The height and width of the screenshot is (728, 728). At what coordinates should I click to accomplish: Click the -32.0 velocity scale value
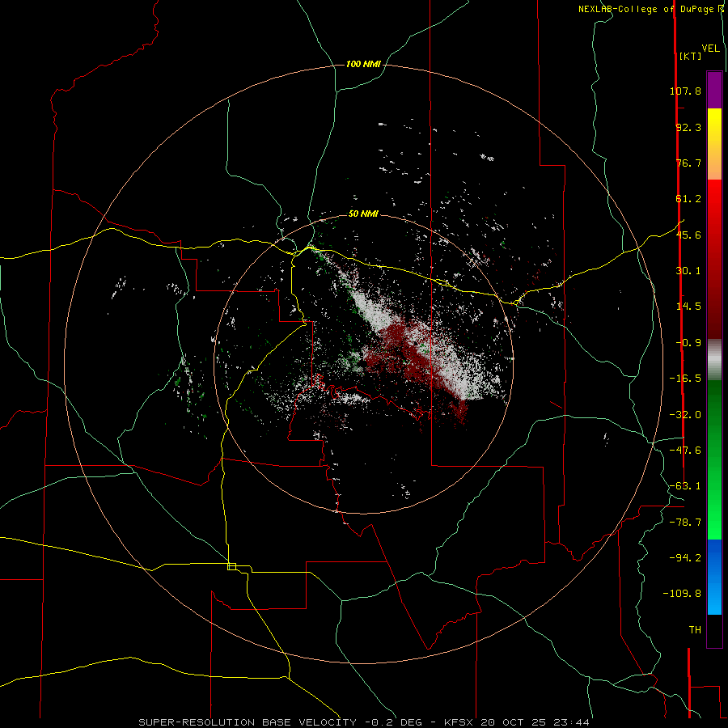pos(685,415)
